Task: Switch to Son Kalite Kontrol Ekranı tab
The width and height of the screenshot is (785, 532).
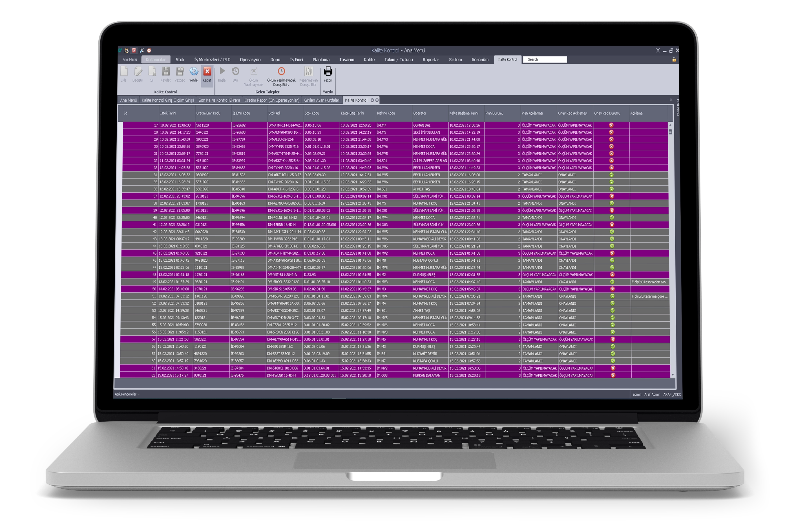Action: (x=219, y=100)
